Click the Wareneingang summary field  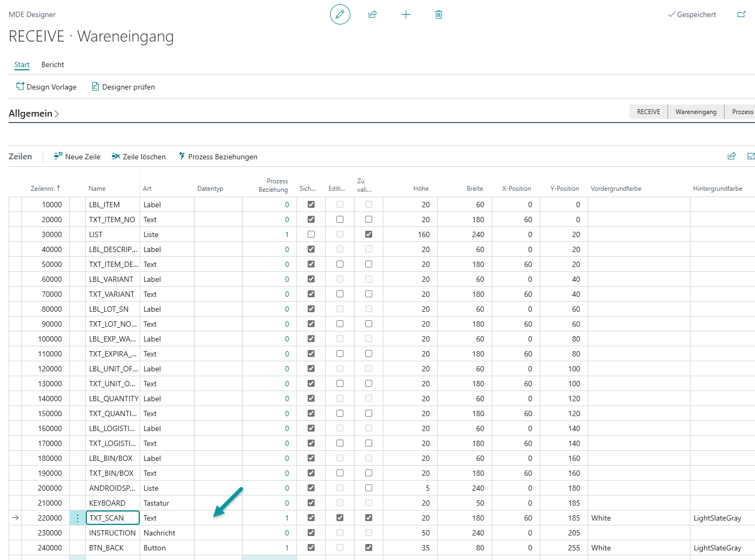(x=696, y=112)
